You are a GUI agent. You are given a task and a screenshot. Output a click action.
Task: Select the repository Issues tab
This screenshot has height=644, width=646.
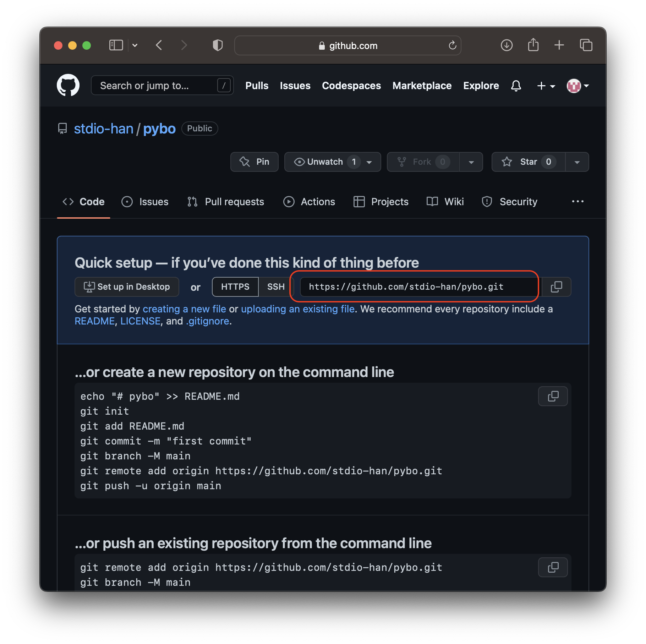tap(145, 202)
